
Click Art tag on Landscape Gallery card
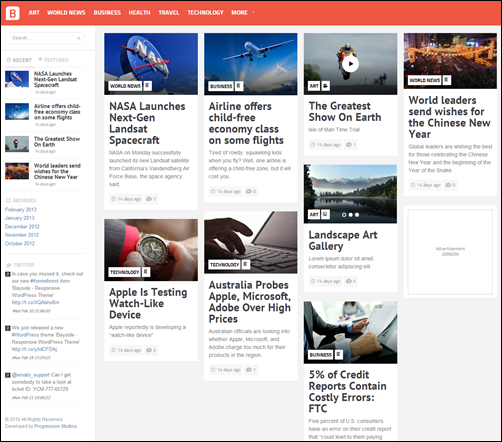click(314, 214)
